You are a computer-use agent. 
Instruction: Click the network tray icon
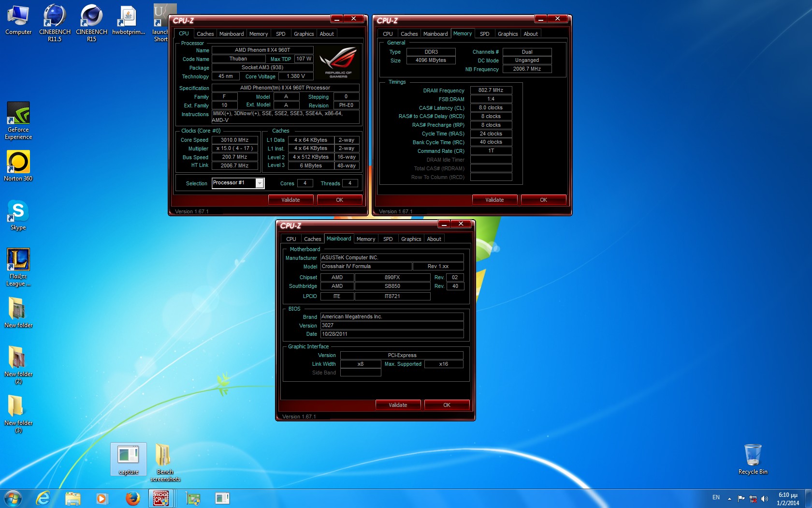(753, 499)
